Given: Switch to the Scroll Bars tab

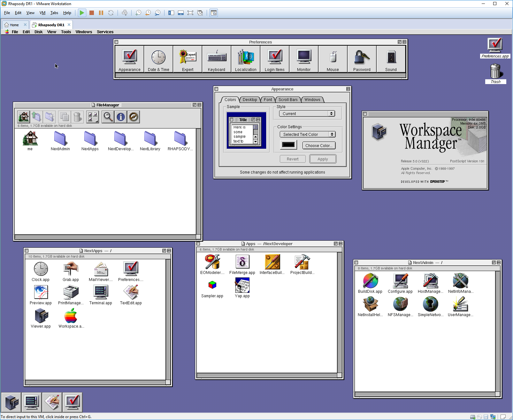Looking at the screenshot, I should point(288,100).
